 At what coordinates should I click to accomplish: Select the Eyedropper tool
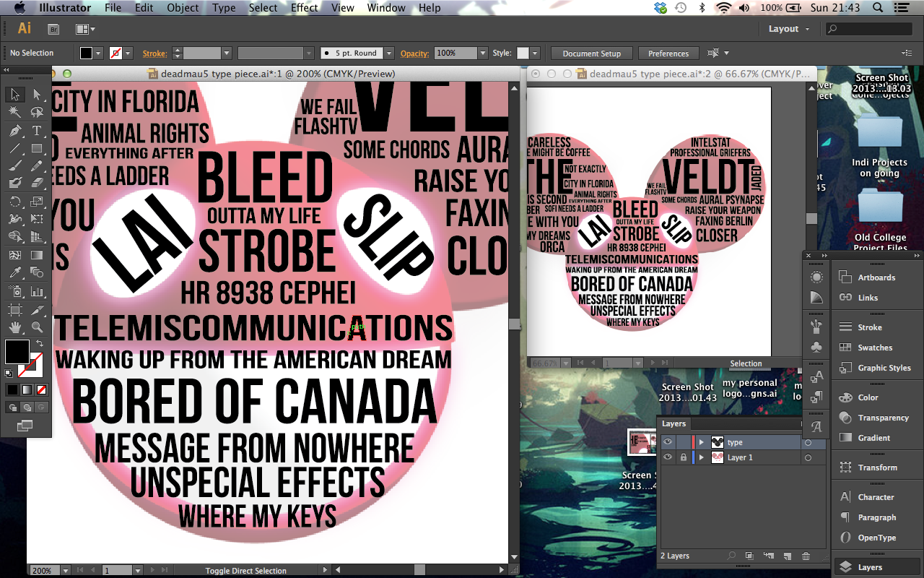point(15,272)
